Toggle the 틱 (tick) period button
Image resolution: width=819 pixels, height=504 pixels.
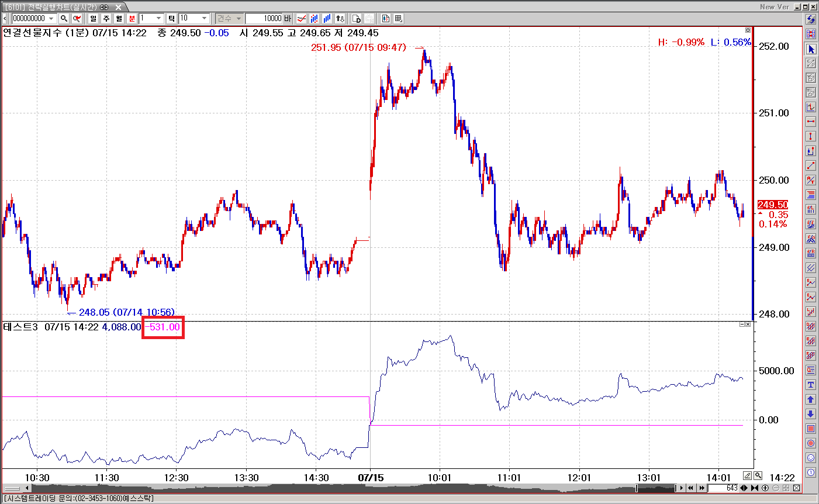click(x=172, y=19)
